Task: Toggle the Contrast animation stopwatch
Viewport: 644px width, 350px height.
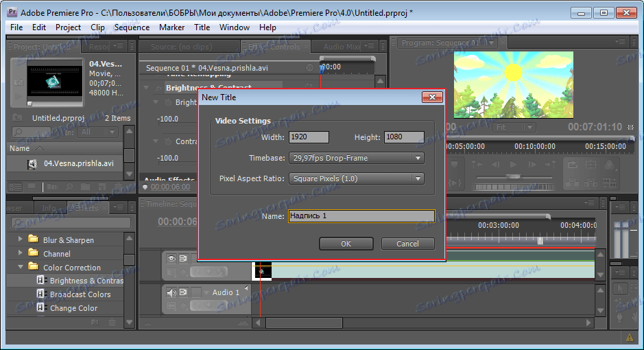Action: 168,141
